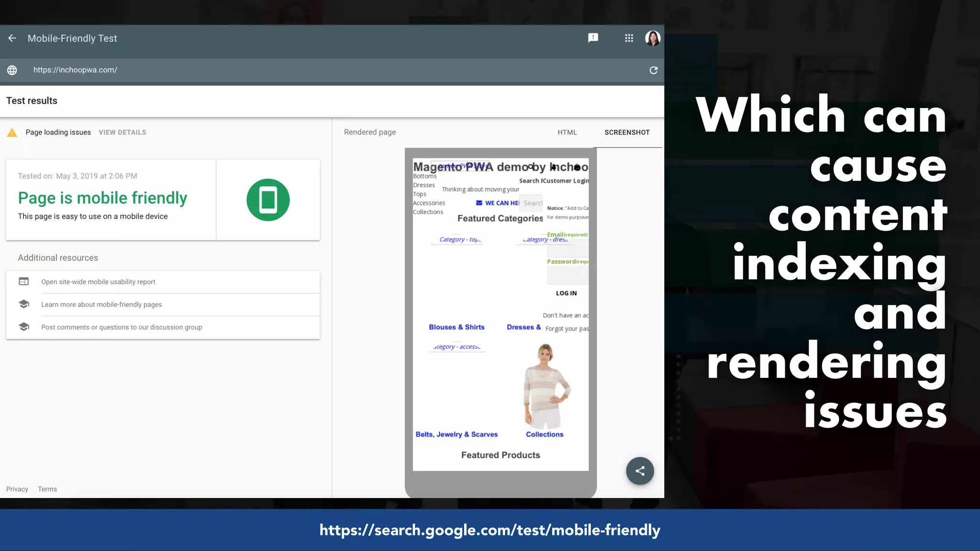
Task: Switch to the HTML tab
Action: [567, 132]
